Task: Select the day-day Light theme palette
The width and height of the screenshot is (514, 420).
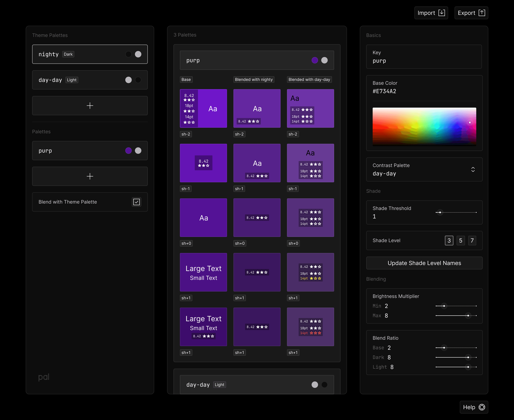Action: pyautogui.click(x=90, y=80)
